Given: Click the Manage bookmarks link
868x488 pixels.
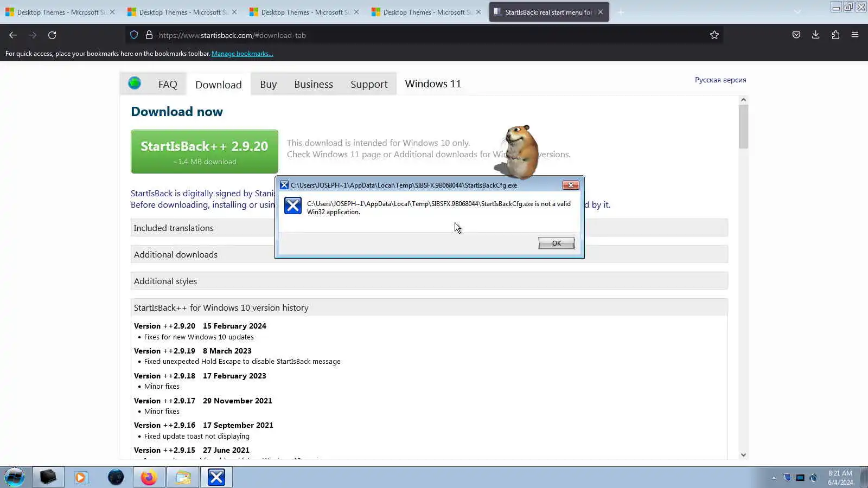Looking at the screenshot, I should coord(242,54).
